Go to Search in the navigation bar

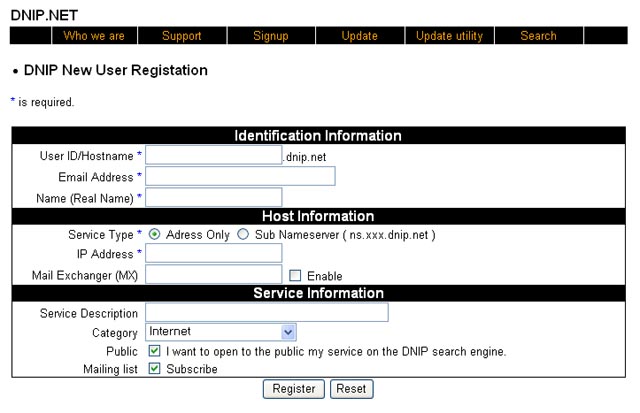[538, 36]
